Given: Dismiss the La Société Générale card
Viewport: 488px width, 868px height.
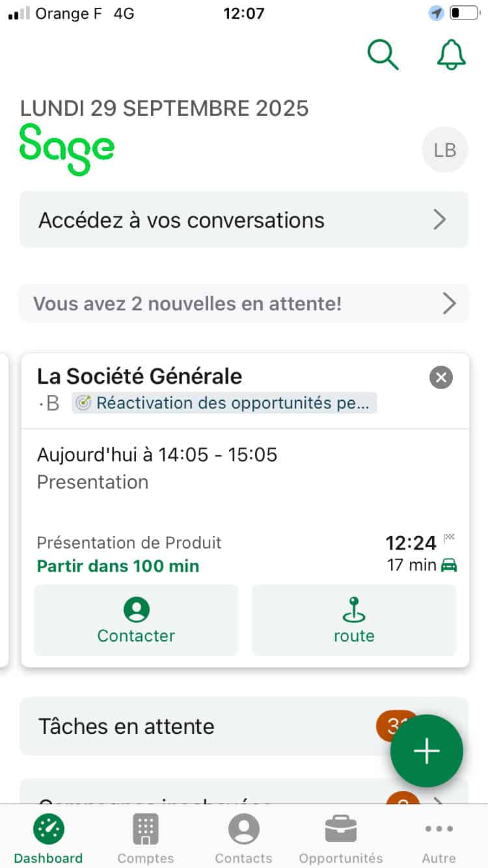Looking at the screenshot, I should click(x=441, y=377).
